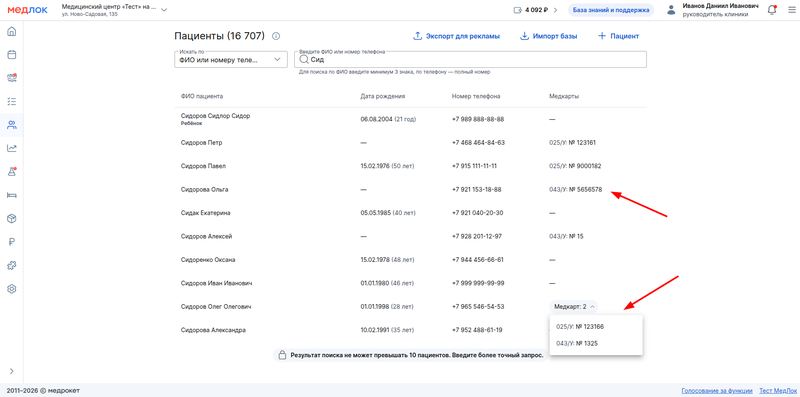Open patient Сидоров Сидлор Сидор

(215, 116)
